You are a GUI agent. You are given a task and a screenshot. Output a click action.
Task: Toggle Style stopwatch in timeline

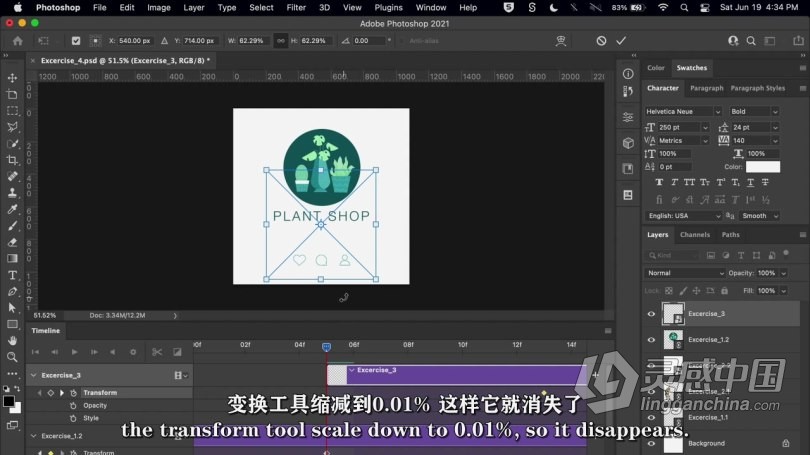tap(73, 418)
